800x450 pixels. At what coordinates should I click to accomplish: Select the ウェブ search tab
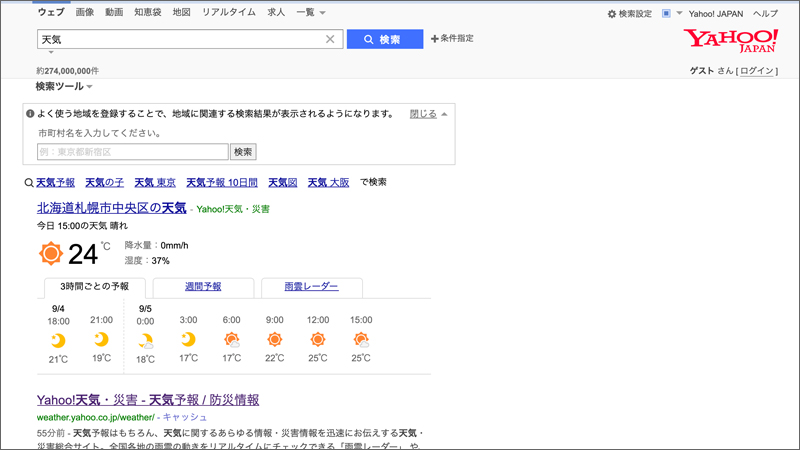point(51,12)
